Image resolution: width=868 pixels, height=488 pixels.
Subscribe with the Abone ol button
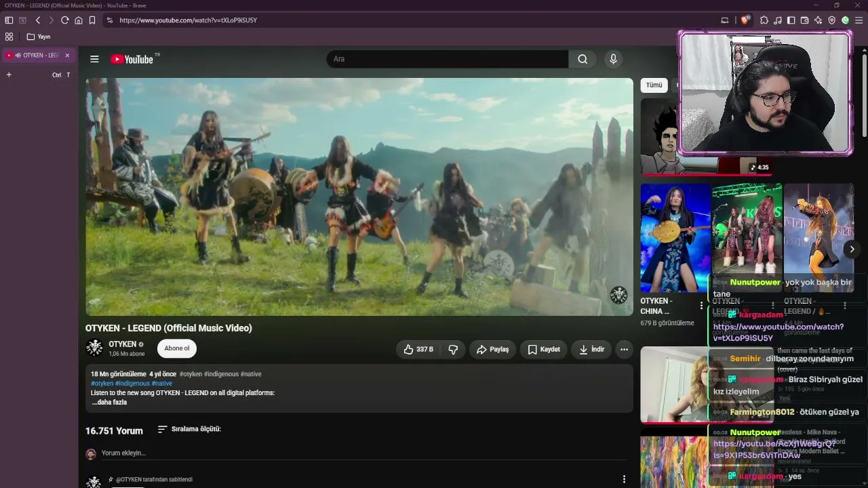click(x=177, y=348)
